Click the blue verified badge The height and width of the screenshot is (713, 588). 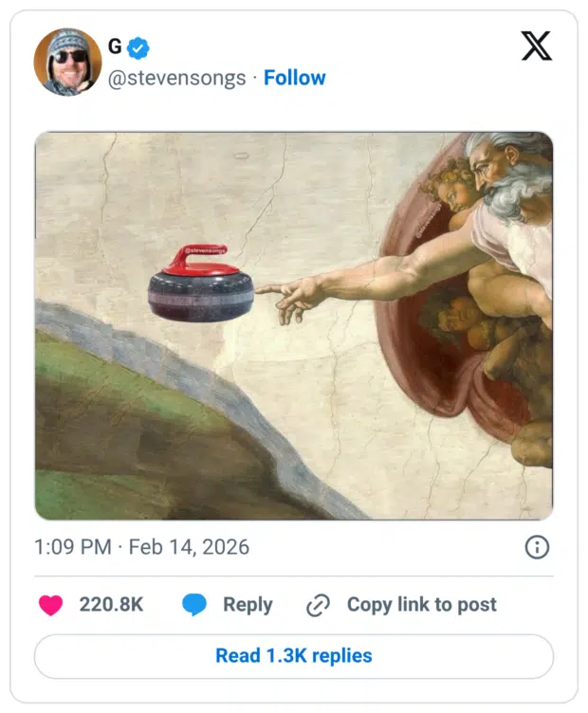[138, 47]
